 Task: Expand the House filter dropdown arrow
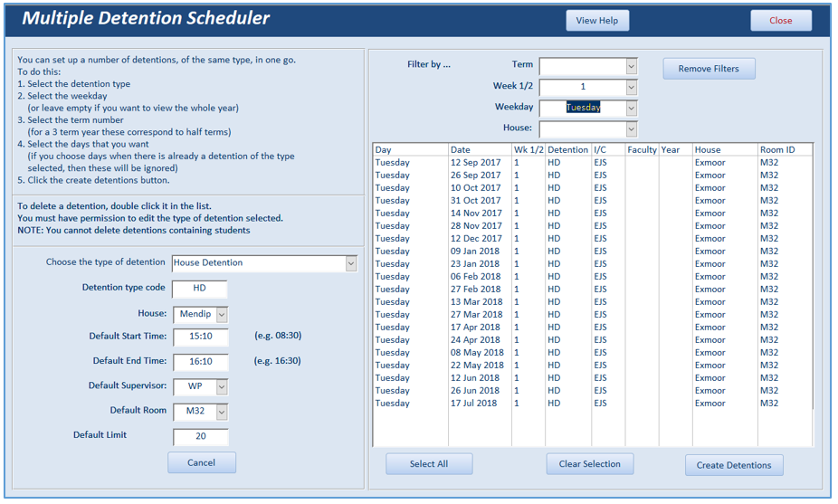pos(631,129)
